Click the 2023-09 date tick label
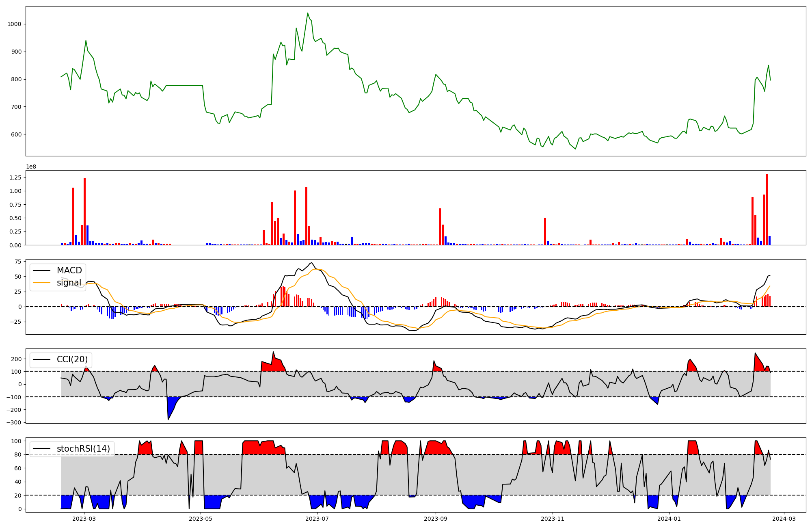The width and height of the screenshot is (812, 528). click(436, 519)
